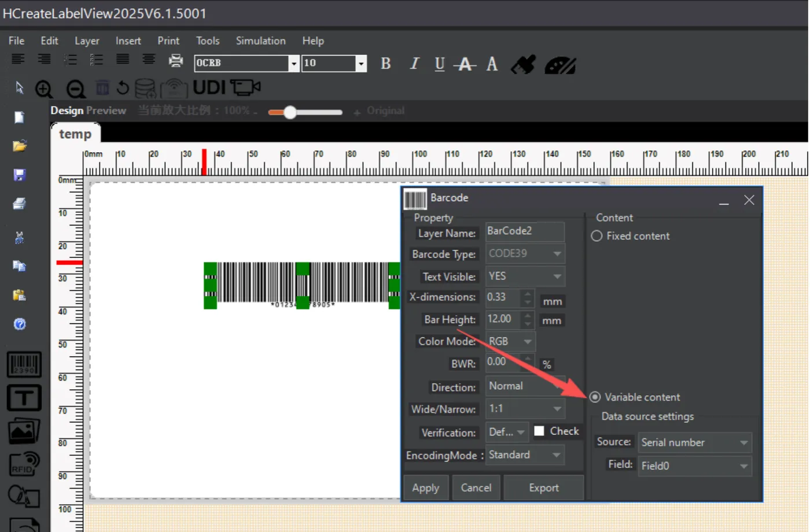
Task: Insert a text element using the T tool
Action: [x=24, y=398]
